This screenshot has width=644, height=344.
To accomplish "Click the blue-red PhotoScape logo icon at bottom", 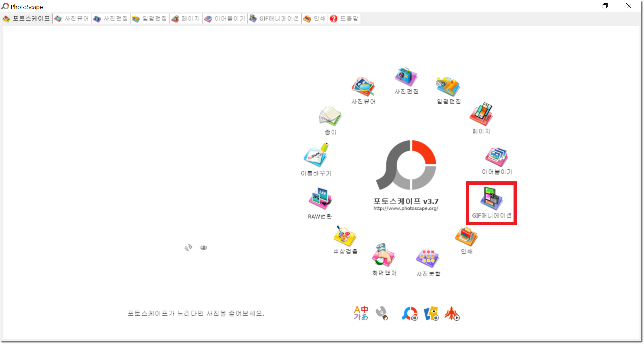I will [409, 314].
